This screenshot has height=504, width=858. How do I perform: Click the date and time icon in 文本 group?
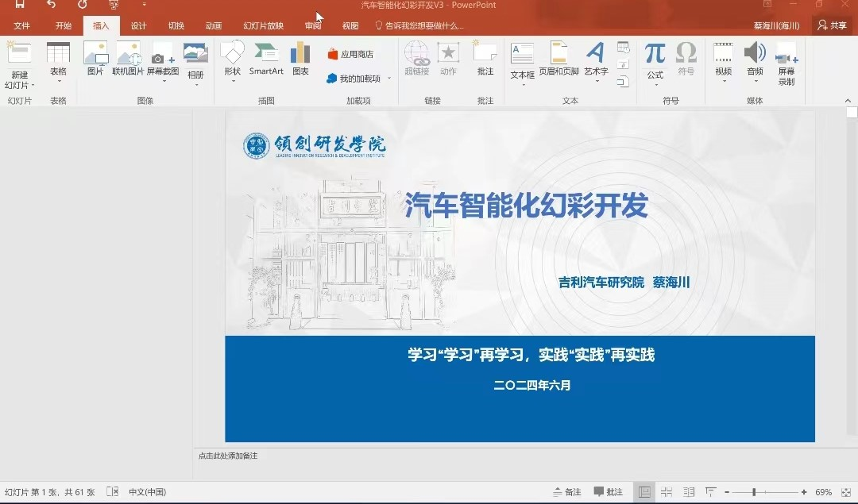pos(624,48)
